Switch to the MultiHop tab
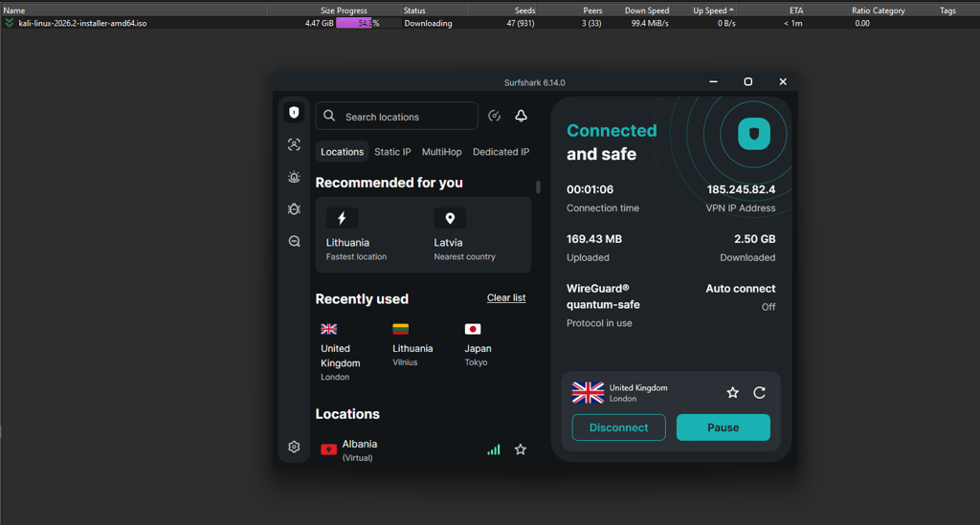This screenshot has height=525, width=980. point(441,152)
